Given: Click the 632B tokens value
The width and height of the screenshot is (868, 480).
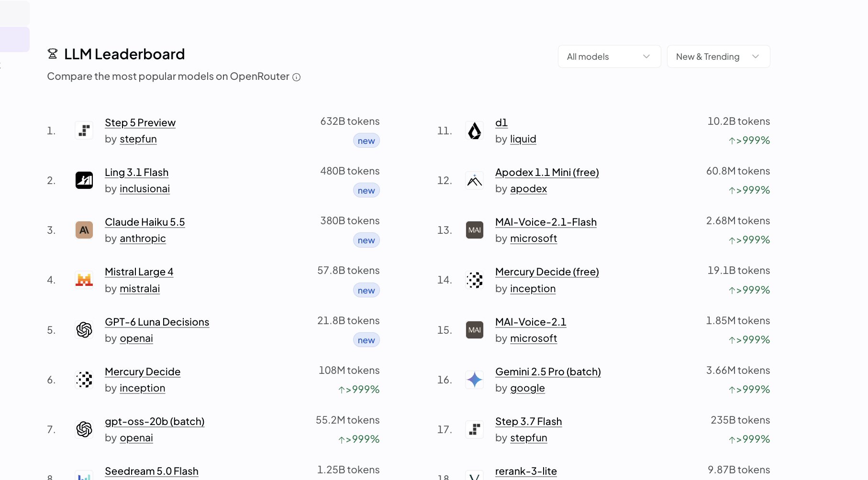Looking at the screenshot, I should 350,121.
